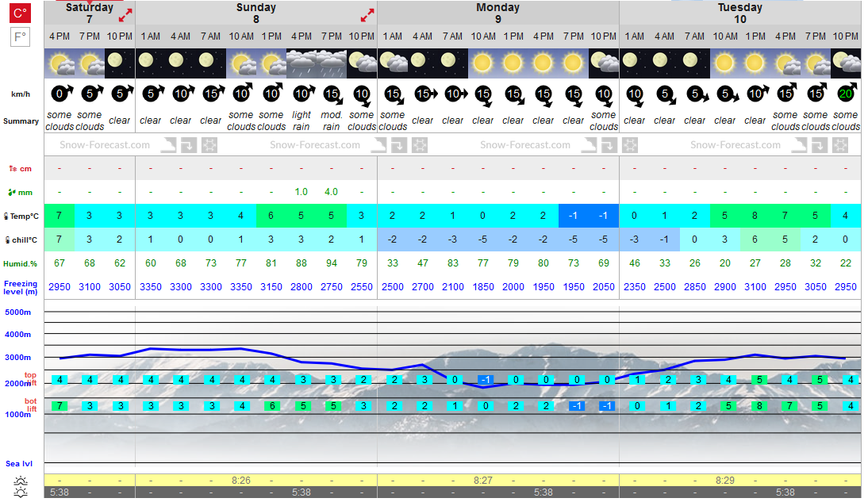The image size is (868, 502).
Task: Click the top lift -1 marker on chart
Action: coord(486,380)
